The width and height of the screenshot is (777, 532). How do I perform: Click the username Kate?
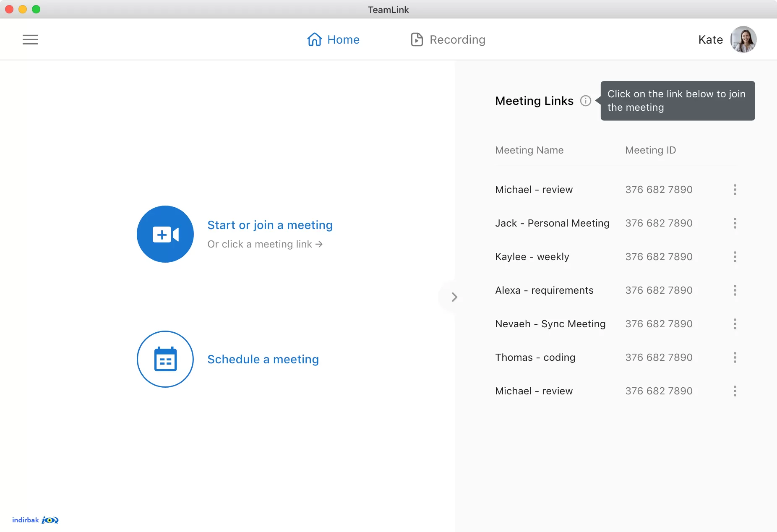click(x=710, y=39)
